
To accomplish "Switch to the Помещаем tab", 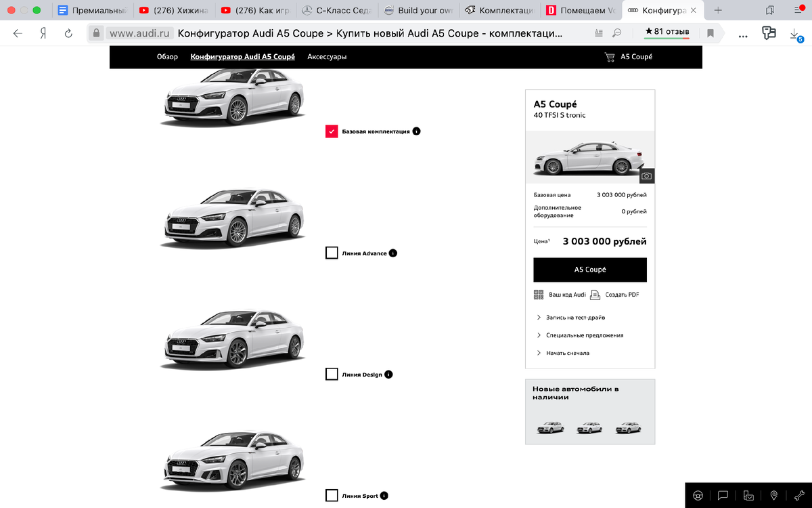I will 580,10.
